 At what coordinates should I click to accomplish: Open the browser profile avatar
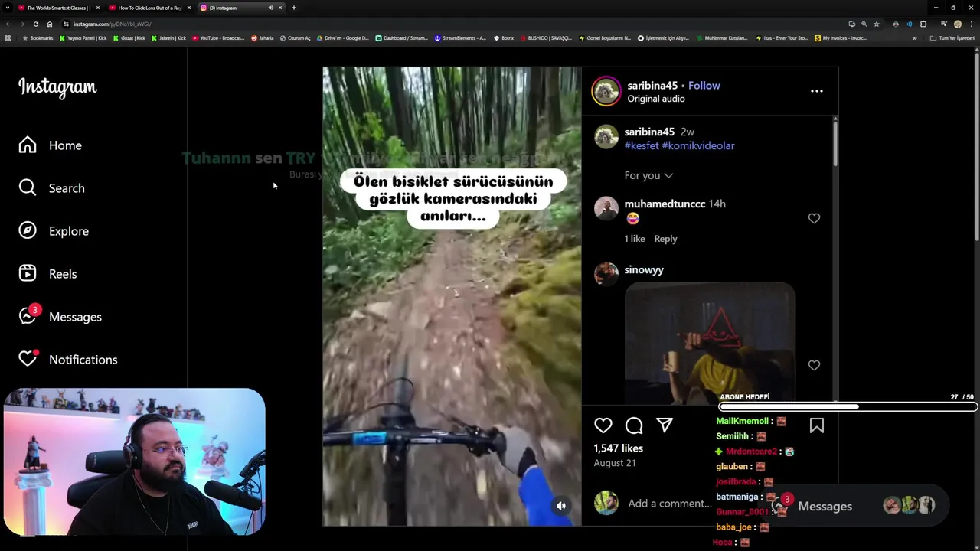coord(957,24)
